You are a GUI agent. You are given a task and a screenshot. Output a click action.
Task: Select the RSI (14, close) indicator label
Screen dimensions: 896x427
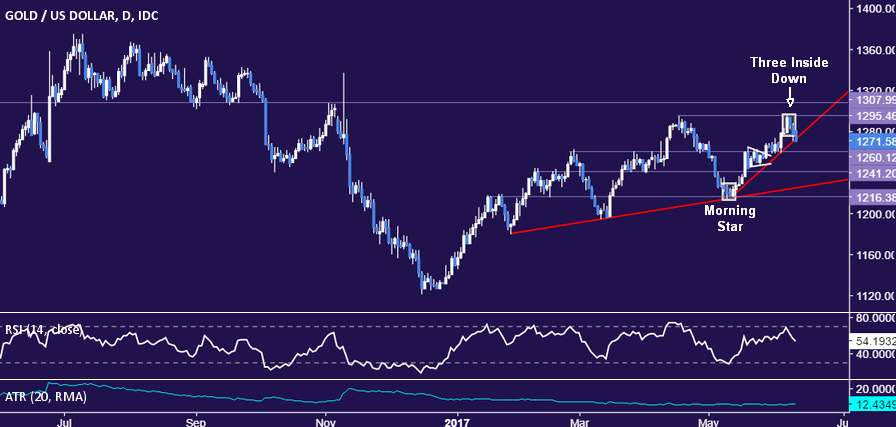click(x=42, y=330)
